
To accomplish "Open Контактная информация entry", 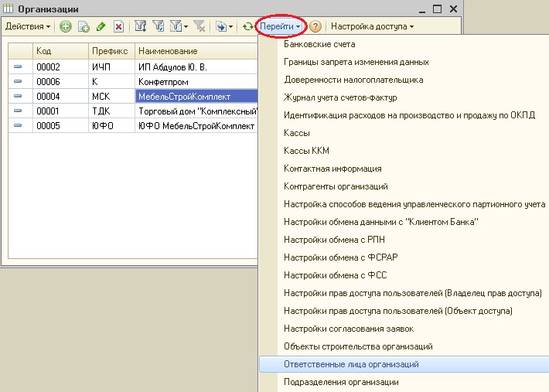I will [x=404, y=169].
